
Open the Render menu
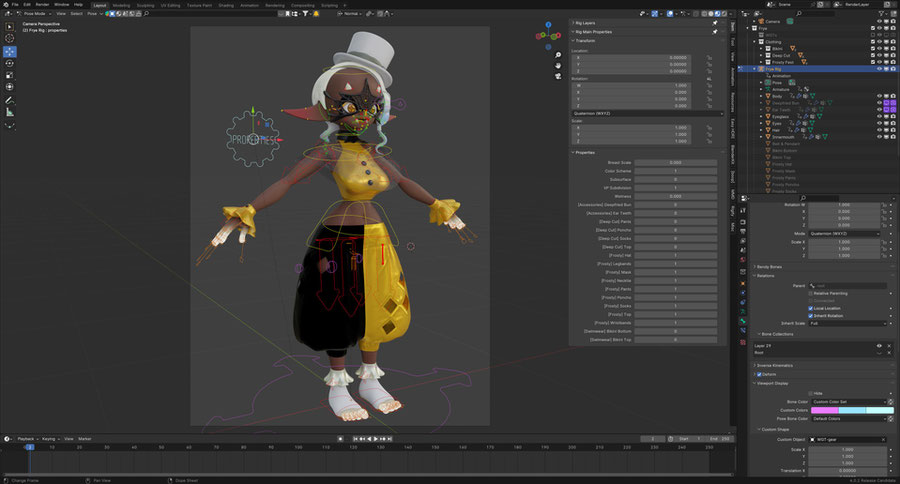point(42,5)
